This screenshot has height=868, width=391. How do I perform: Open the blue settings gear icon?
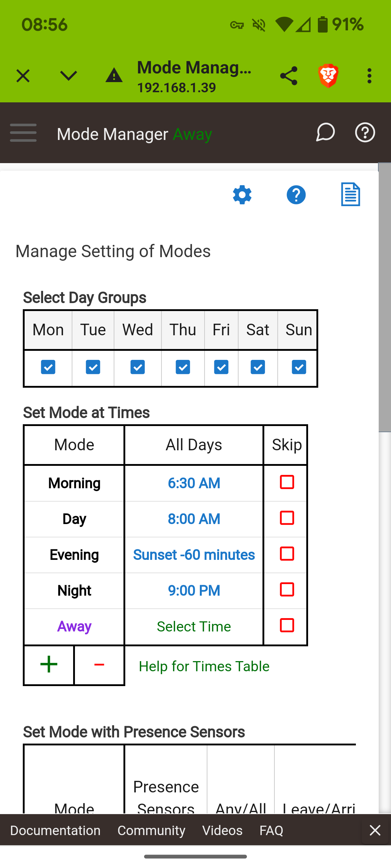[242, 195]
